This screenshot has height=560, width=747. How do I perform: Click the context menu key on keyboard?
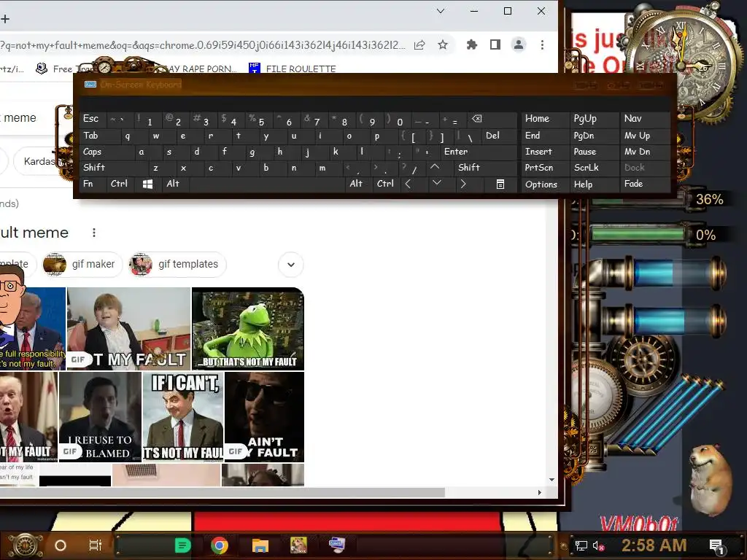coord(500,184)
